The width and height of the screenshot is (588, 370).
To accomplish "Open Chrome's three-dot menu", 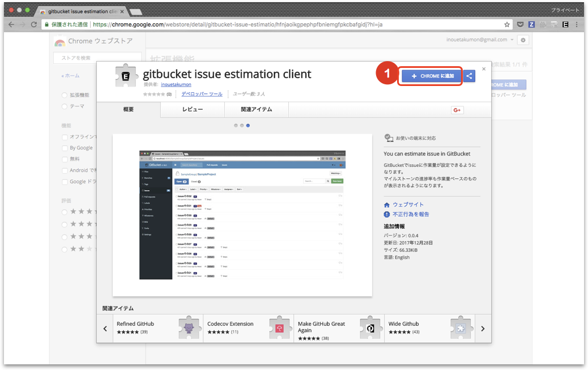I will pyautogui.click(x=576, y=24).
